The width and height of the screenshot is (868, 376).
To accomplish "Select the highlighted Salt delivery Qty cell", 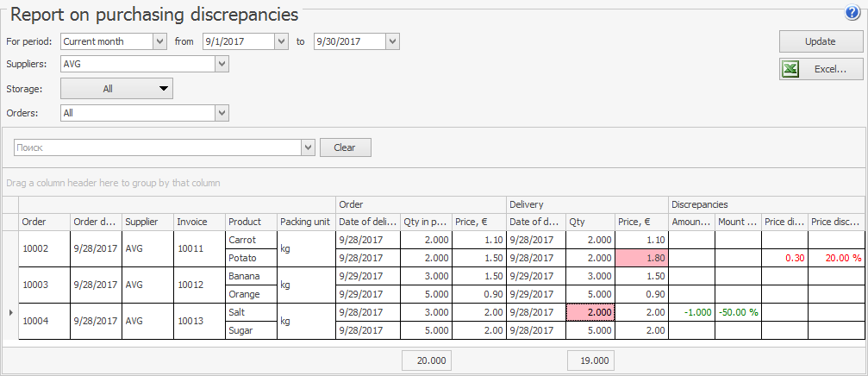I will pos(590,312).
